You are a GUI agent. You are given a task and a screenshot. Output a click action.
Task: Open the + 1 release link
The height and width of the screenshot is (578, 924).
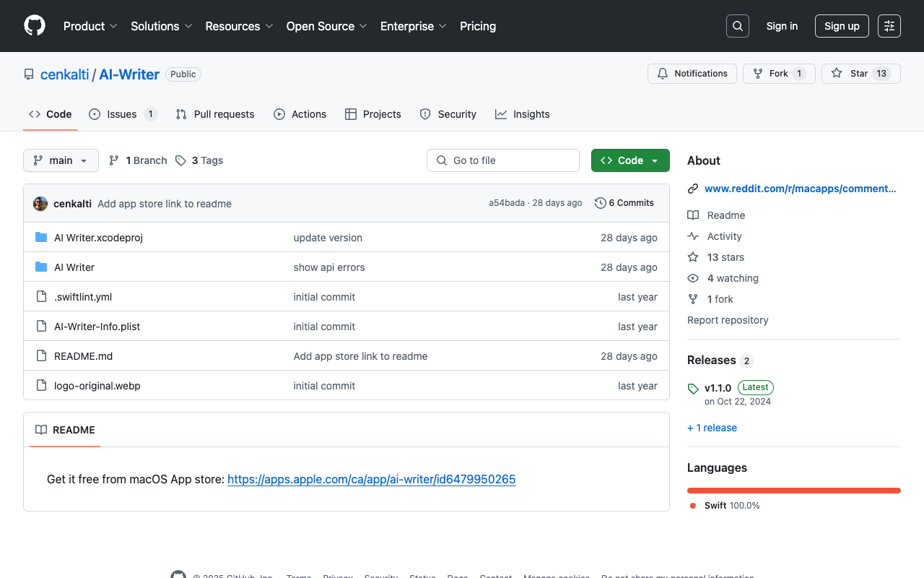(712, 428)
